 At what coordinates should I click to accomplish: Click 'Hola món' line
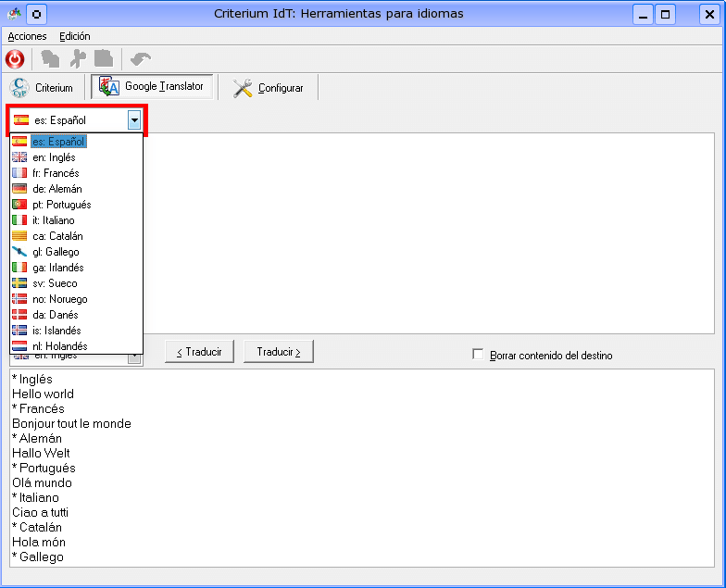pyautogui.click(x=39, y=543)
